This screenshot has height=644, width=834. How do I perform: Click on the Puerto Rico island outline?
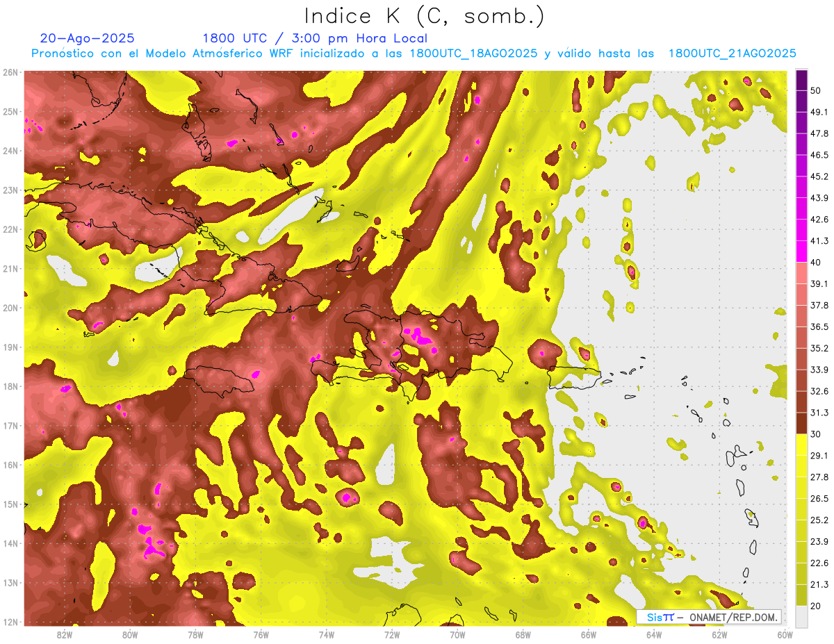573,379
